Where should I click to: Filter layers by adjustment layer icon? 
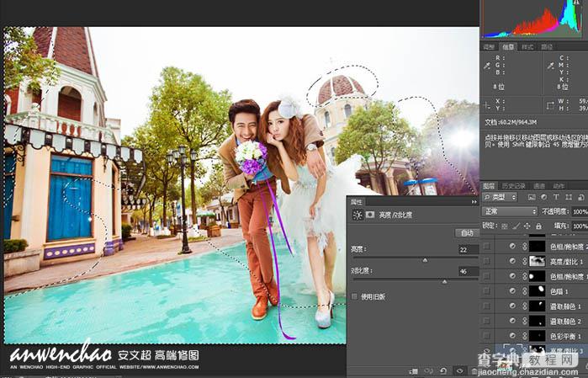543,197
